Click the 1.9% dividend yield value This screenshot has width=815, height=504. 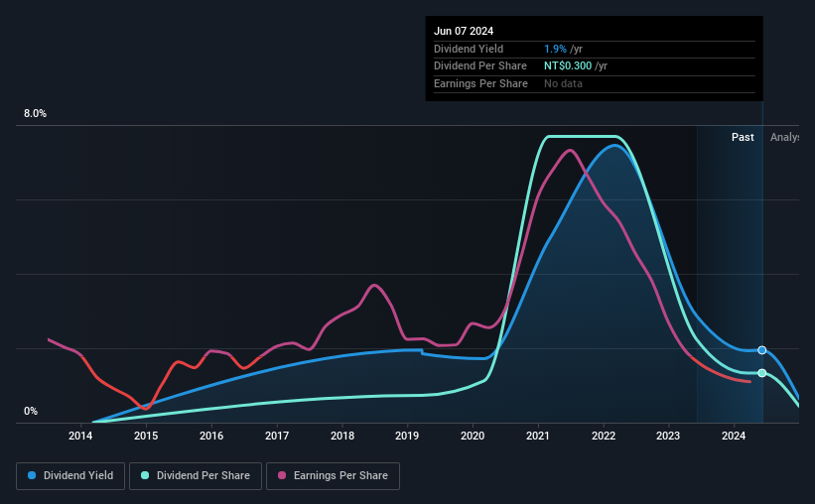click(555, 49)
